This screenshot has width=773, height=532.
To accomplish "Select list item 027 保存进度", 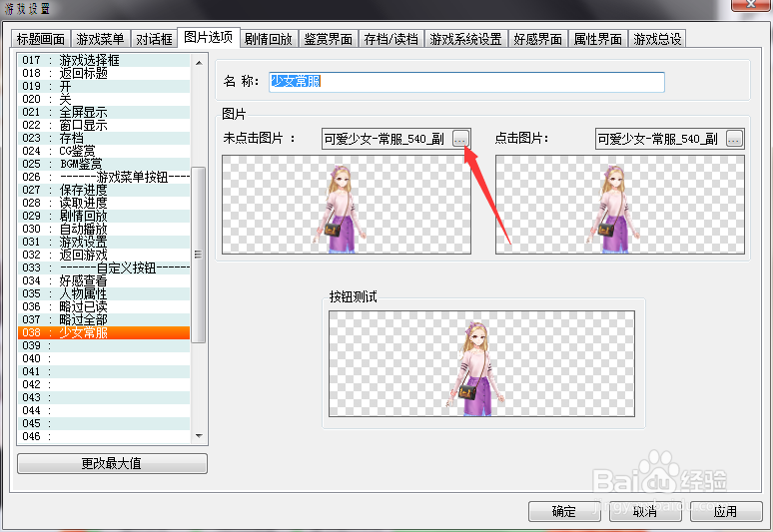I will [104, 190].
